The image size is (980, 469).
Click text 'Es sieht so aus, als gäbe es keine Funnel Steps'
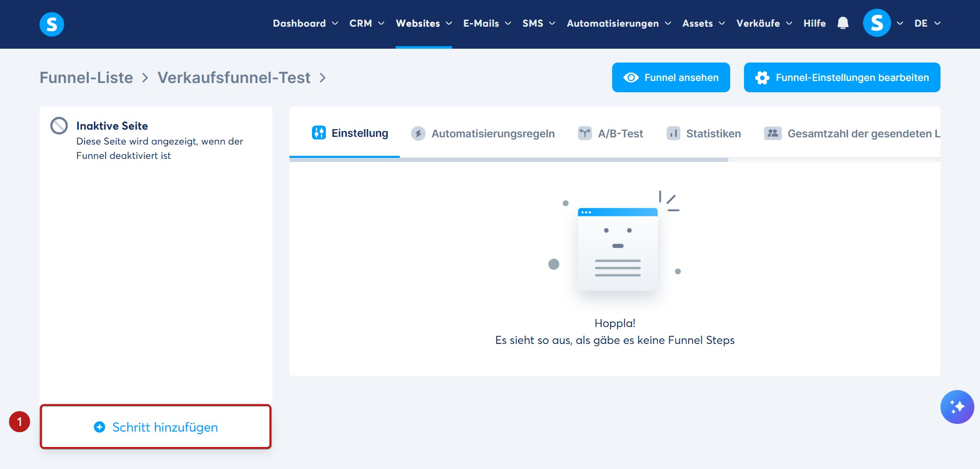click(615, 340)
